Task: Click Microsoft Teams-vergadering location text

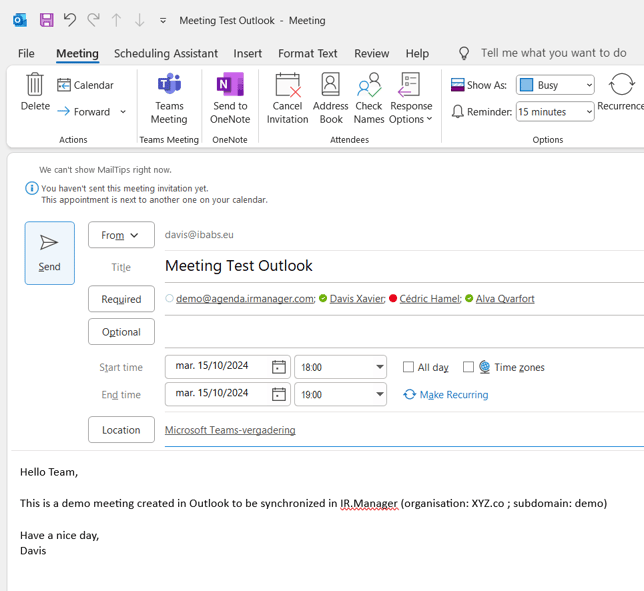Action: coord(230,430)
